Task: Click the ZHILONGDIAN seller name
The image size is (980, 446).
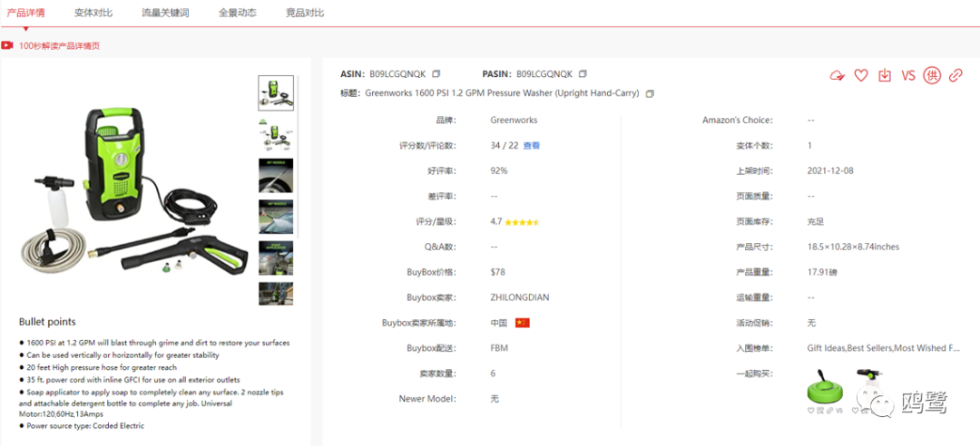Action: point(520,297)
